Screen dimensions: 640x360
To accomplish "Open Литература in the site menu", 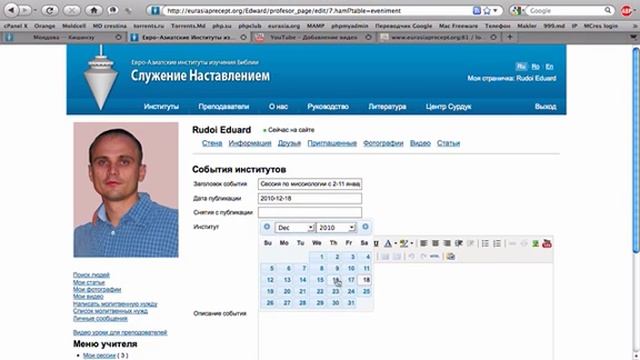I will [387, 107].
